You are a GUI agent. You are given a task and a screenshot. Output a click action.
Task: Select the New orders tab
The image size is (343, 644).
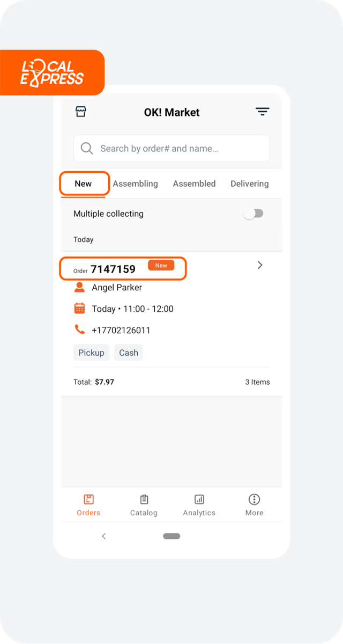[x=83, y=184]
